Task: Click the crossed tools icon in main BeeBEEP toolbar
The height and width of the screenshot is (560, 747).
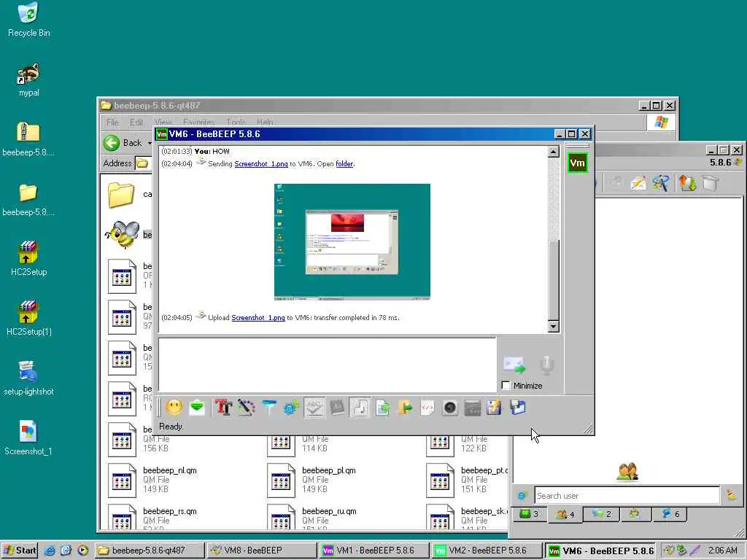Action: (x=661, y=183)
